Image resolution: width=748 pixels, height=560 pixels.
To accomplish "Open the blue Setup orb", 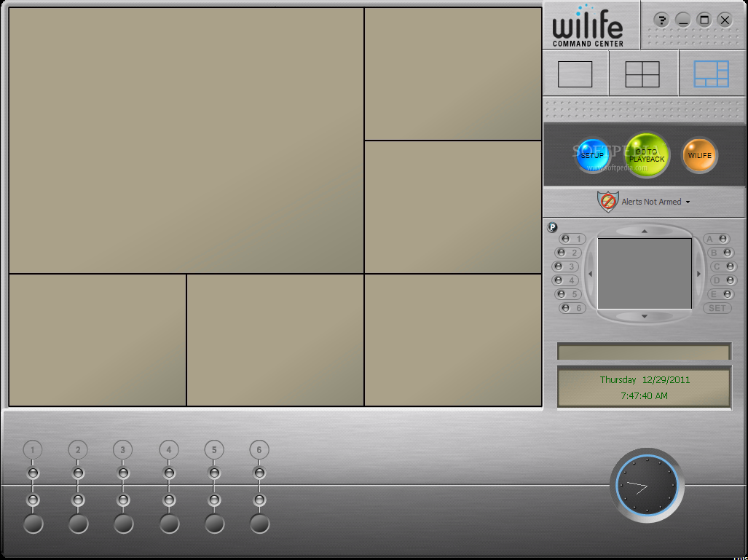I will tap(592, 156).
